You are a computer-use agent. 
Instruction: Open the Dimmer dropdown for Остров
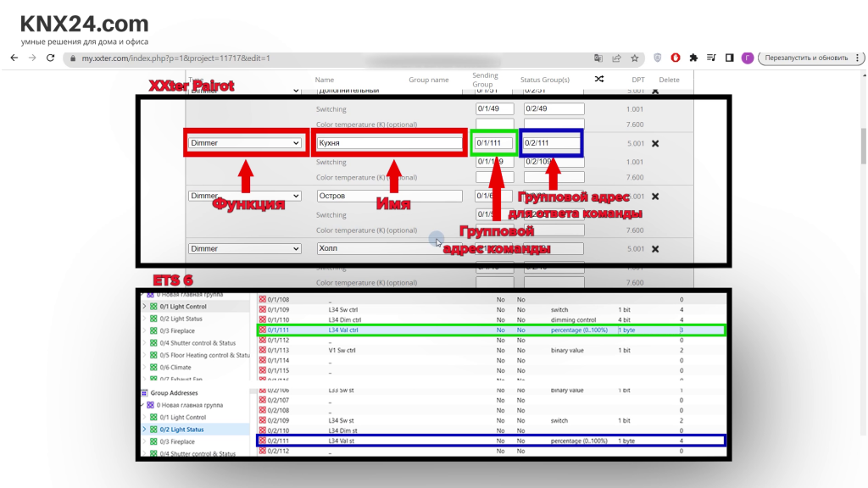(245, 196)
